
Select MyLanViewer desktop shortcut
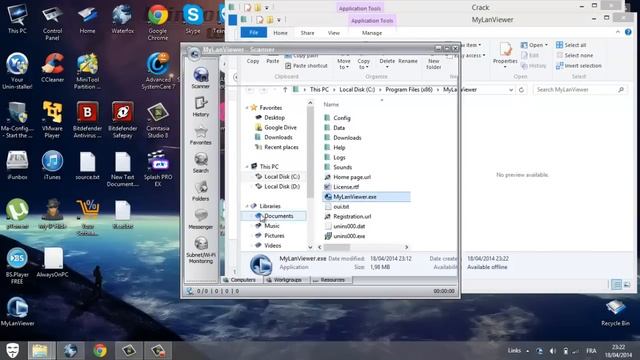(17, 311)
